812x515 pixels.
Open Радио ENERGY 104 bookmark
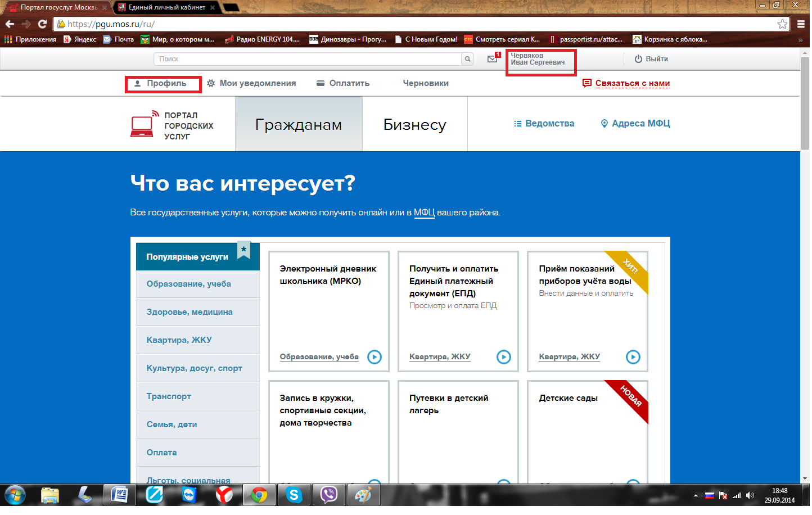point(262,39)
